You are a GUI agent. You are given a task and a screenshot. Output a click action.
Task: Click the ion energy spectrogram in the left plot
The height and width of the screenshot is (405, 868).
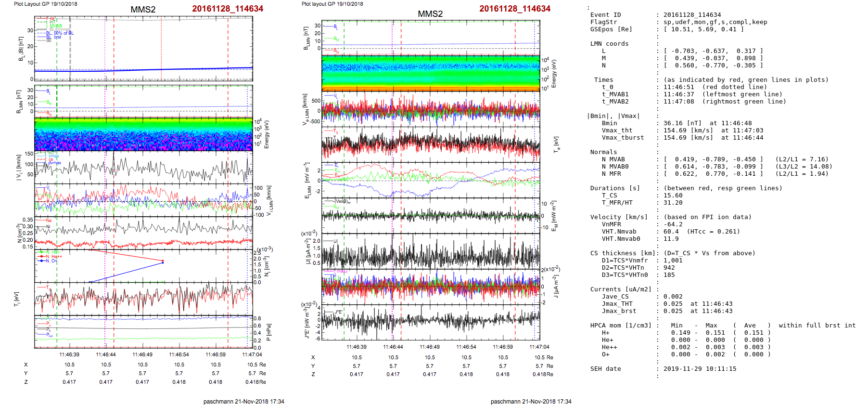click(143, 134)
